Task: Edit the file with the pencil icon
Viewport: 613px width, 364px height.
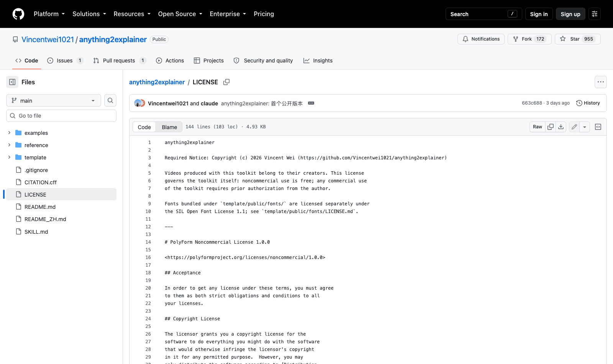Action: click(x=574, y=127)
